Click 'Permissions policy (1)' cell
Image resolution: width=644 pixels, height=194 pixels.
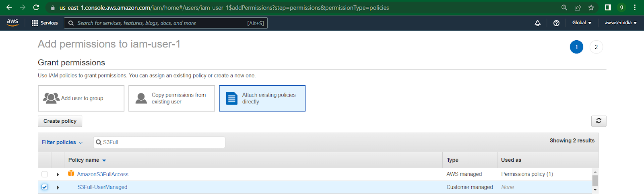tap(527, 174)
